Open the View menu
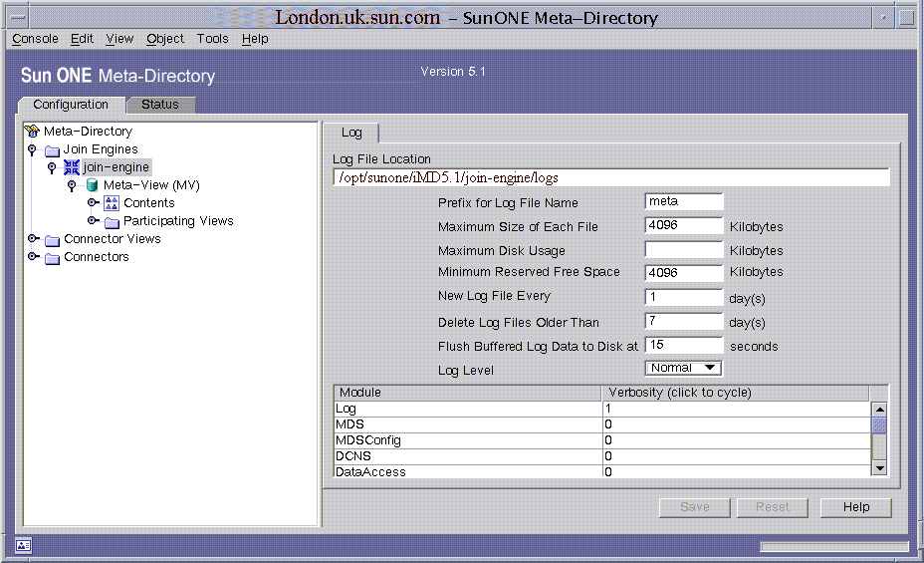Image resolution: width=924 pixels, height=563 pixels. coord(119,39)
